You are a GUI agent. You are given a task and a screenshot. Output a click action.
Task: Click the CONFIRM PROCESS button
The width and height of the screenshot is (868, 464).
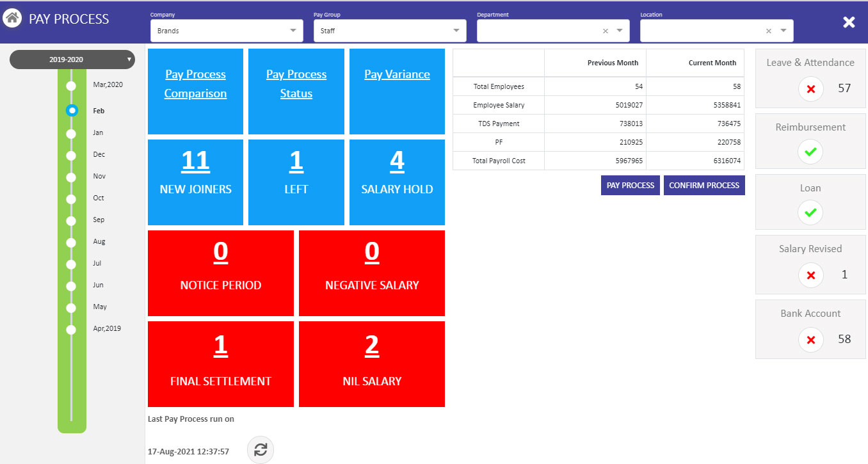coord(704,185)
